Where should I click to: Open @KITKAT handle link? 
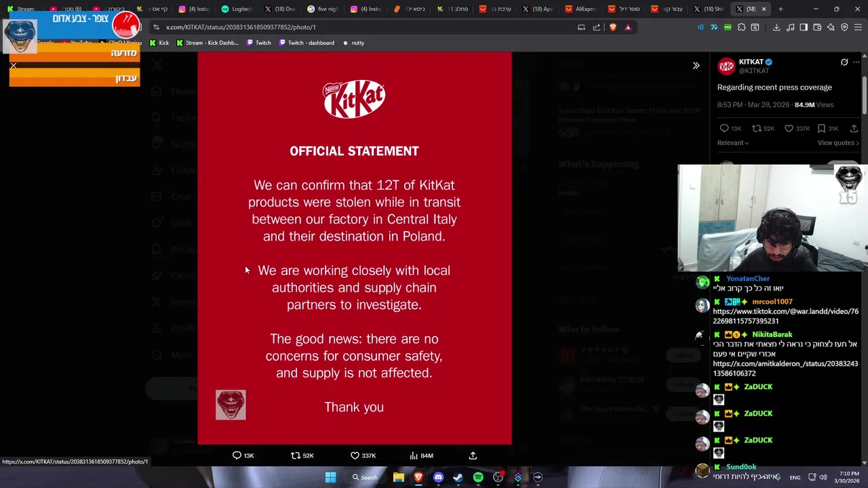(753, 70)
